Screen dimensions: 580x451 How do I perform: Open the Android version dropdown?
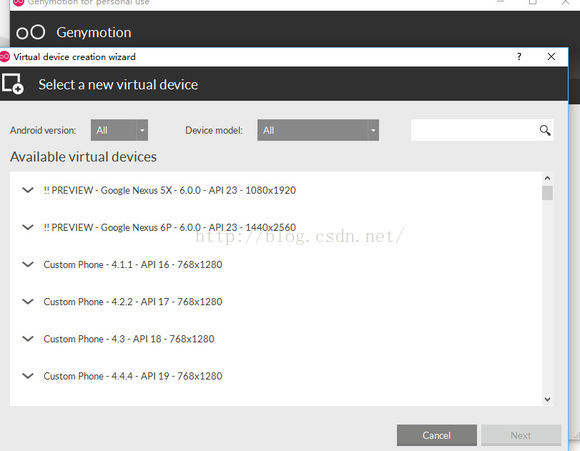click(x=119, y=130)
